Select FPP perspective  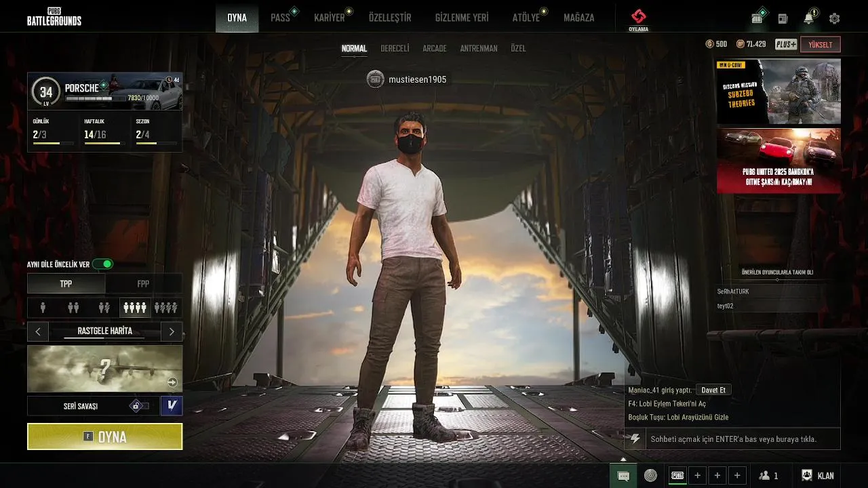143,283
